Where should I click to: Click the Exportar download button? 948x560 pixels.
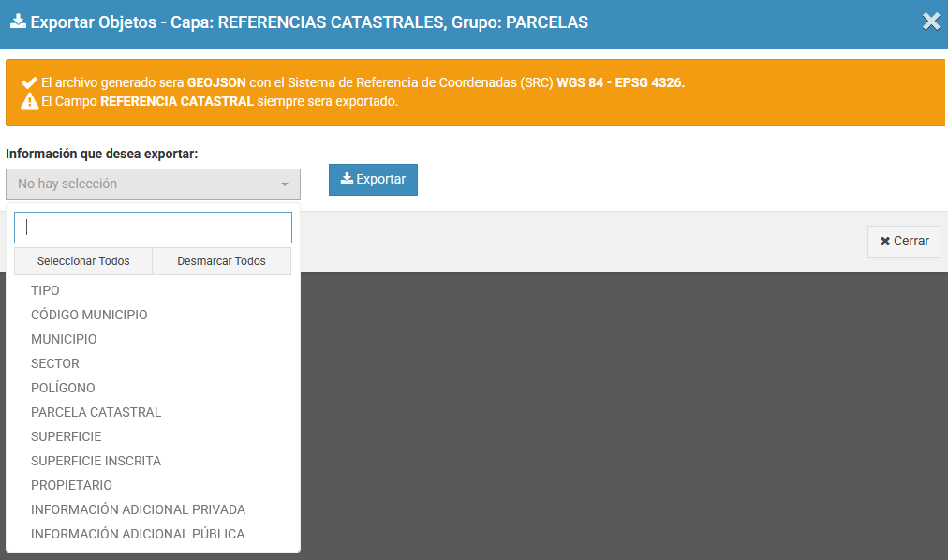pyautogui.click(x=373, y=180)
